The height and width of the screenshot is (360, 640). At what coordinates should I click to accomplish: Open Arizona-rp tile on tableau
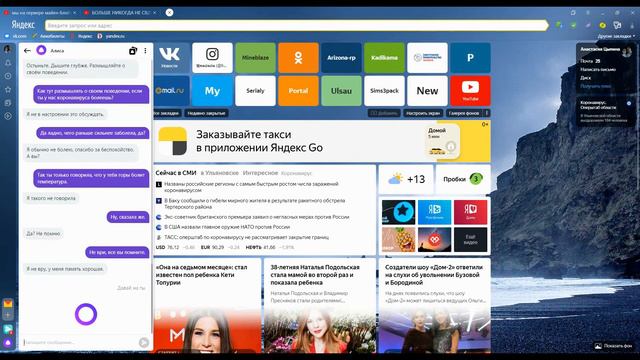tap(341, 58)
